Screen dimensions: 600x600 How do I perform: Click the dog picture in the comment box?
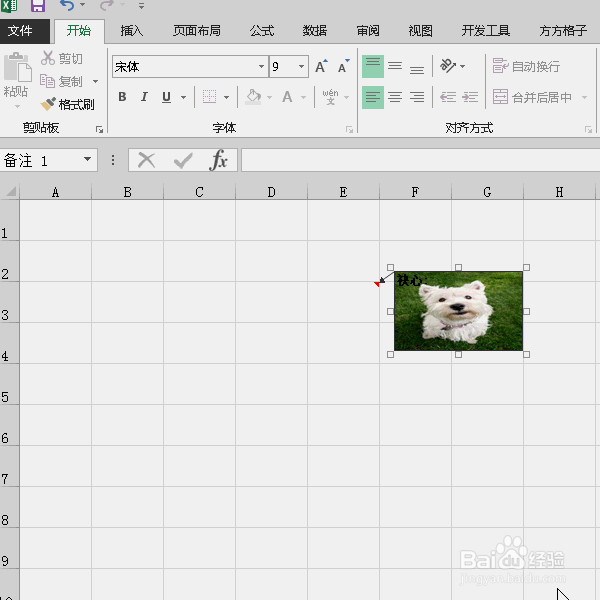tap(458, 311)
